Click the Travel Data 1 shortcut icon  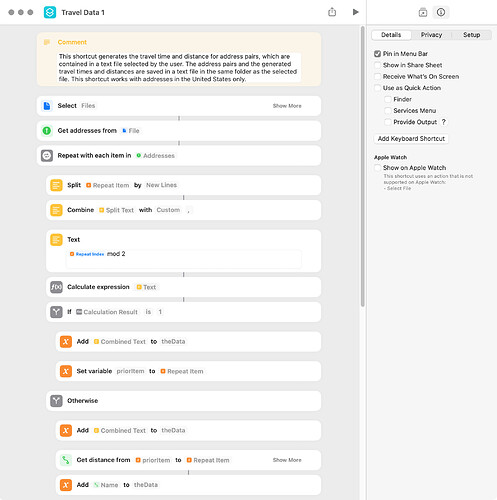point(50,12)
